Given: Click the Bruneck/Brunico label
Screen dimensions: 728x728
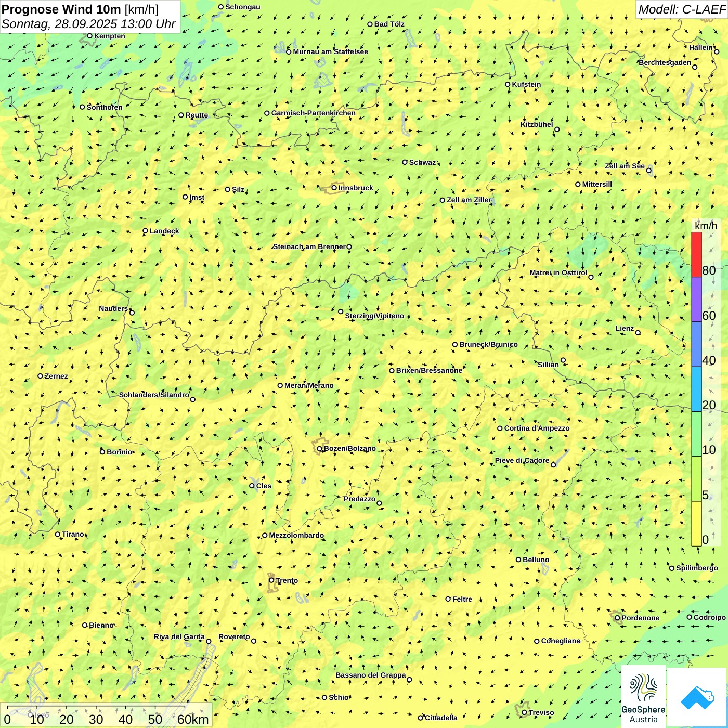Looking at the screenshot, I should (x=488, y=344).
